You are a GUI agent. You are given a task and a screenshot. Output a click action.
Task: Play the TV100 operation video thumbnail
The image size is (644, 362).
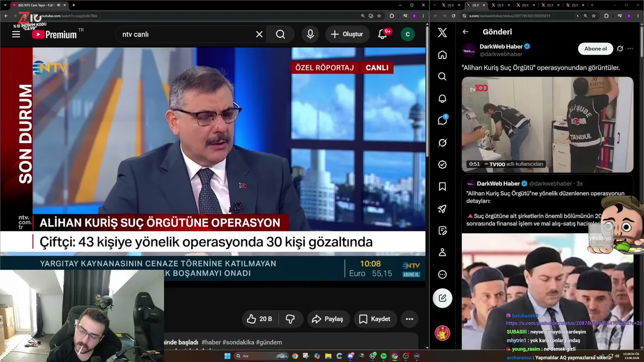(x=547, y=125)
